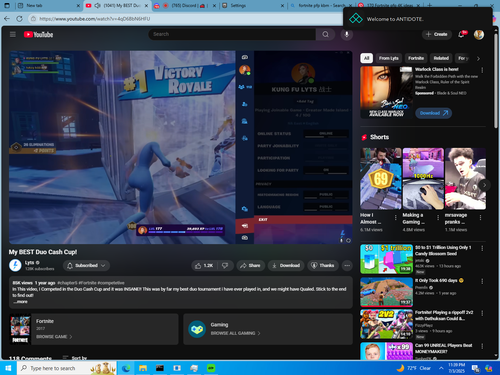The width and height of the screenshot is (500, 375).
Task: Select the Fortnite filter chip
Action: click(416, 58)
